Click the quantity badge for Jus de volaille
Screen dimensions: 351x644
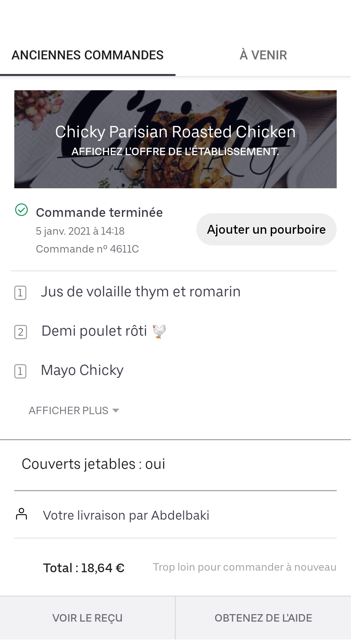click(20, 293)
